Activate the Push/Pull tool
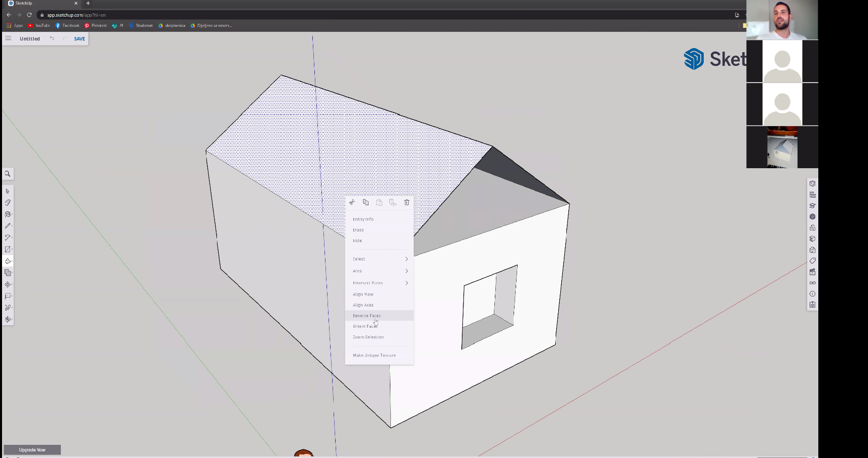 (8, 261)
